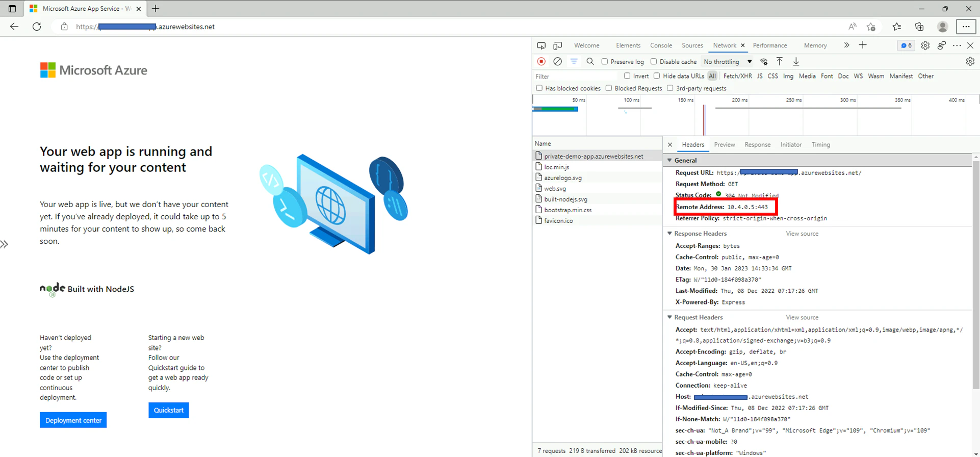
Task: Open the Timing tab of request details
Action: pyautogui.click(x=821, y=145)
